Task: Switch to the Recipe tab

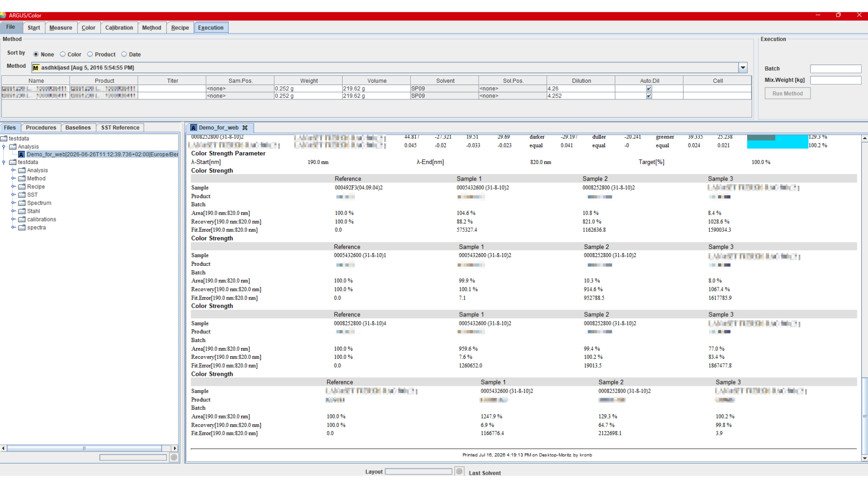Action: pyautogui.click(x=180, y=28)
